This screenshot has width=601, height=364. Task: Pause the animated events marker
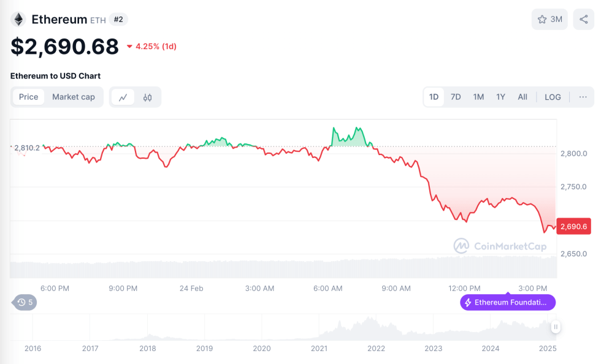pos(555,327)
